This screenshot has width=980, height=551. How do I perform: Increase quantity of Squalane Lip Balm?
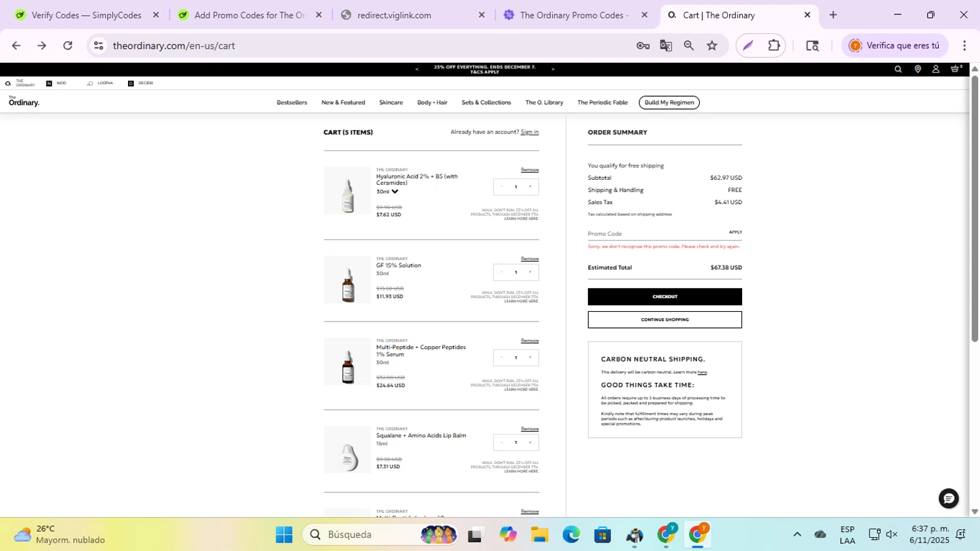[530, 442]
